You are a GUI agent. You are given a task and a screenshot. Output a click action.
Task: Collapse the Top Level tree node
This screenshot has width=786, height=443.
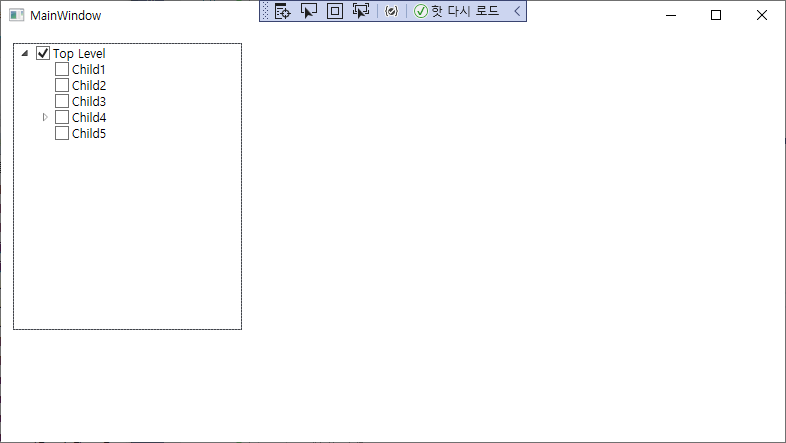point(25,53)
